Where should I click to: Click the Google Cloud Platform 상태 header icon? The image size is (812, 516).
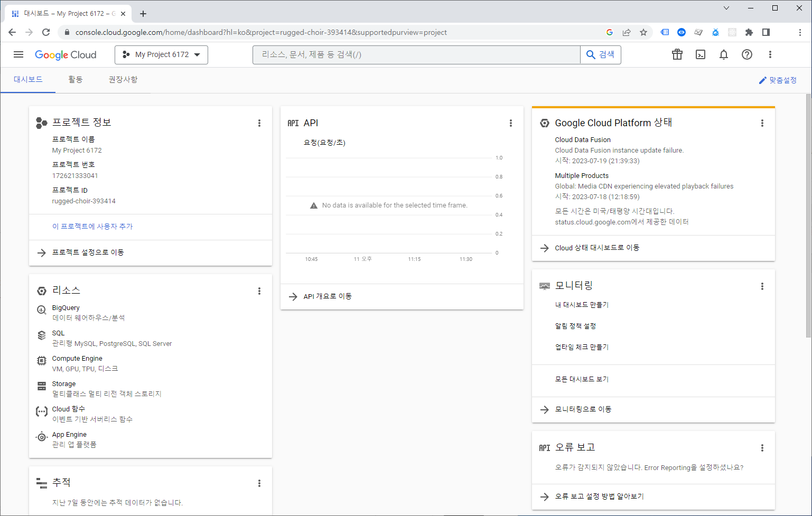545,123
